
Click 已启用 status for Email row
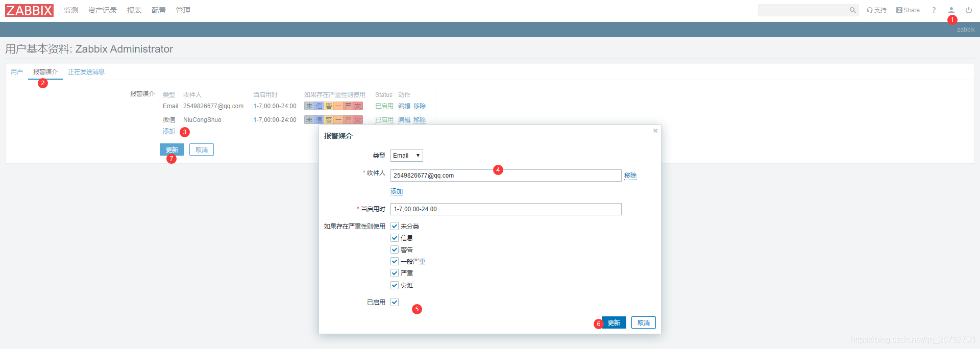click(384, 106)
